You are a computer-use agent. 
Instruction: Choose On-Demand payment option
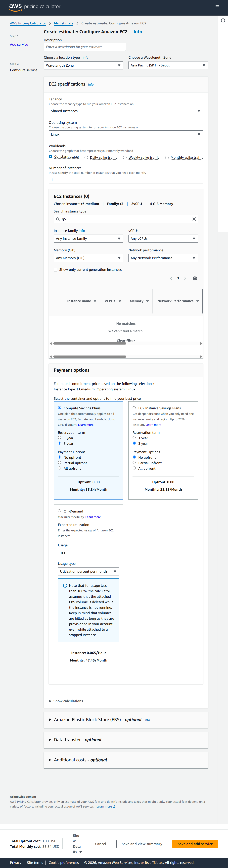(x=60, y=511)
